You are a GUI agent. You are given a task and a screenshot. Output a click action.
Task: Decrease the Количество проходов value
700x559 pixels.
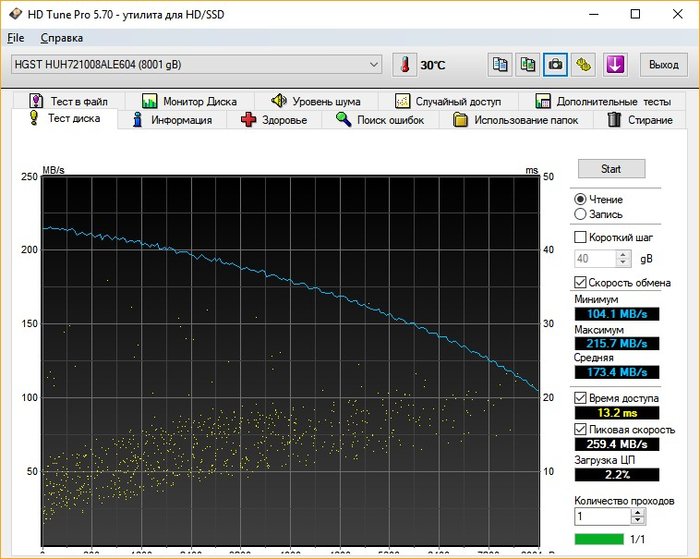tap(638, 521)
